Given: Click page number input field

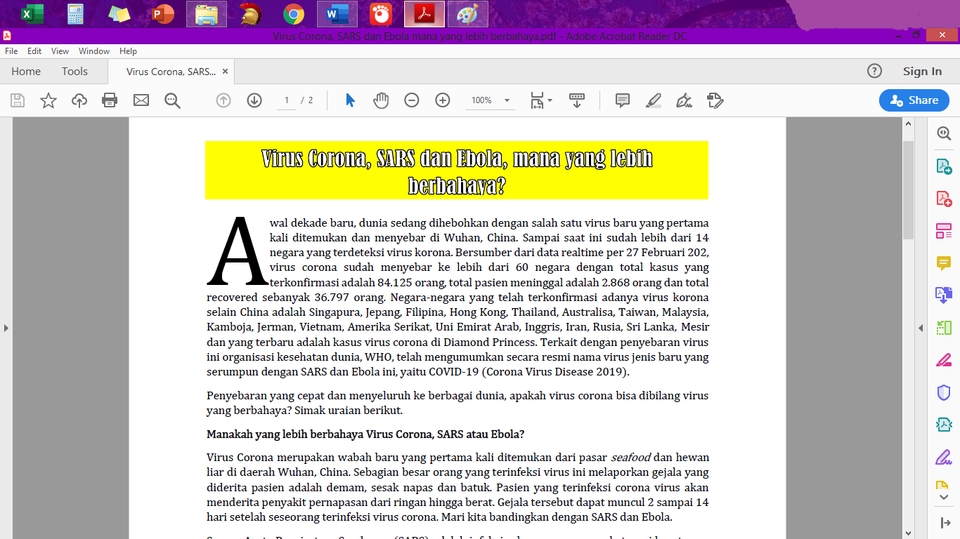Looking at the screenshot, I should tap(287, 100).
